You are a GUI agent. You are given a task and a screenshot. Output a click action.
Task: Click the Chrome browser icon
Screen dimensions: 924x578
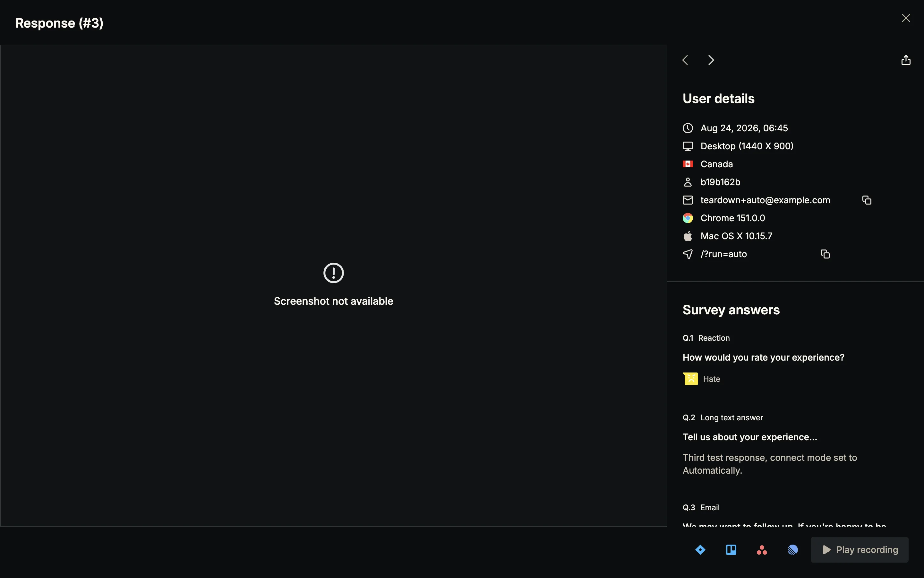pos(688,218)
